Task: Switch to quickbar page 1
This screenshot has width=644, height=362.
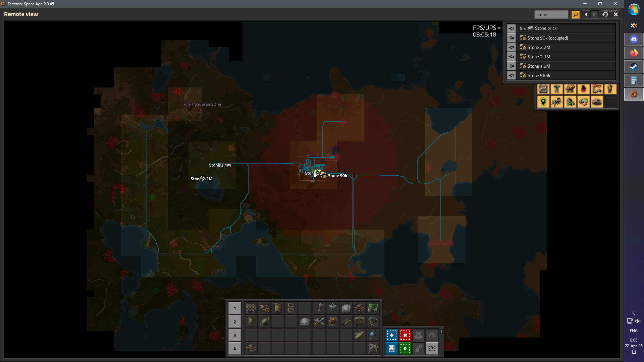Action: (x=235, y=308)
